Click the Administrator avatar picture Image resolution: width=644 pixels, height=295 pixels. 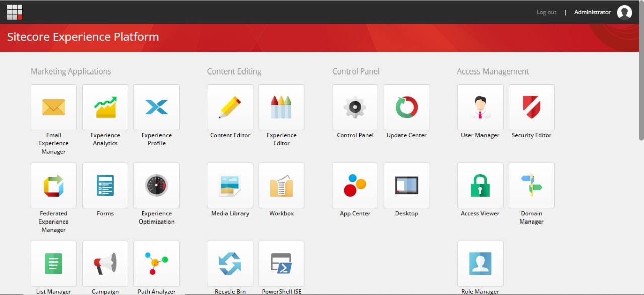click(624, 12)
